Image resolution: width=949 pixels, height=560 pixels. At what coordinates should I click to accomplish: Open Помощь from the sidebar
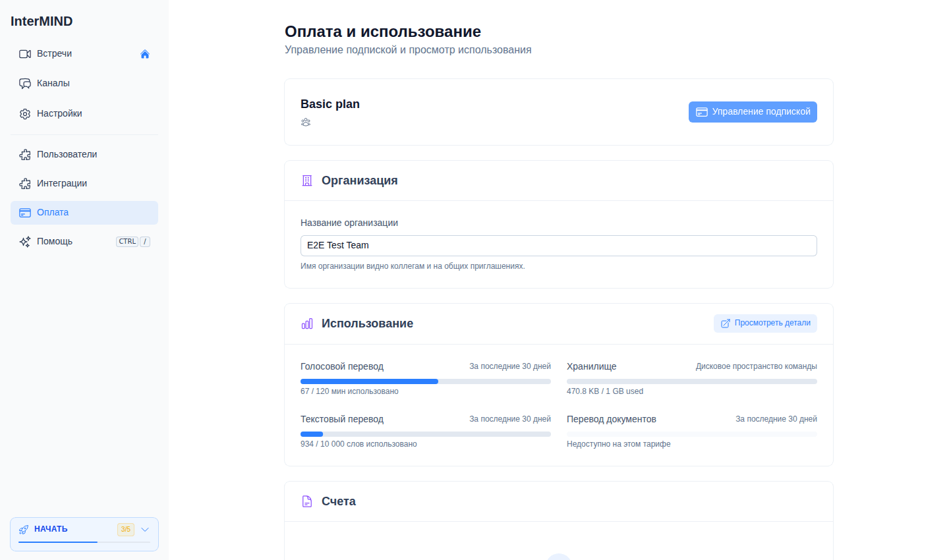pos(84,242)
